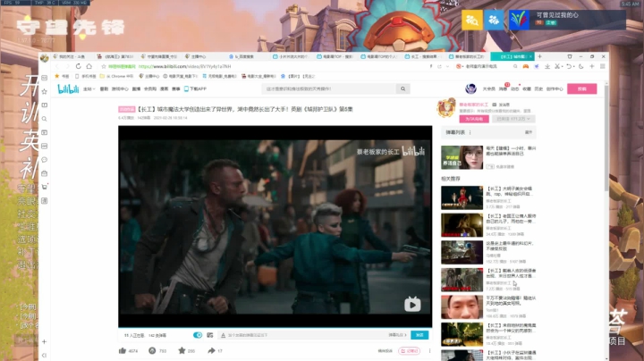Click the search magnifier button in bilibili header
This screenshot has height=361, width=644.
402,88
